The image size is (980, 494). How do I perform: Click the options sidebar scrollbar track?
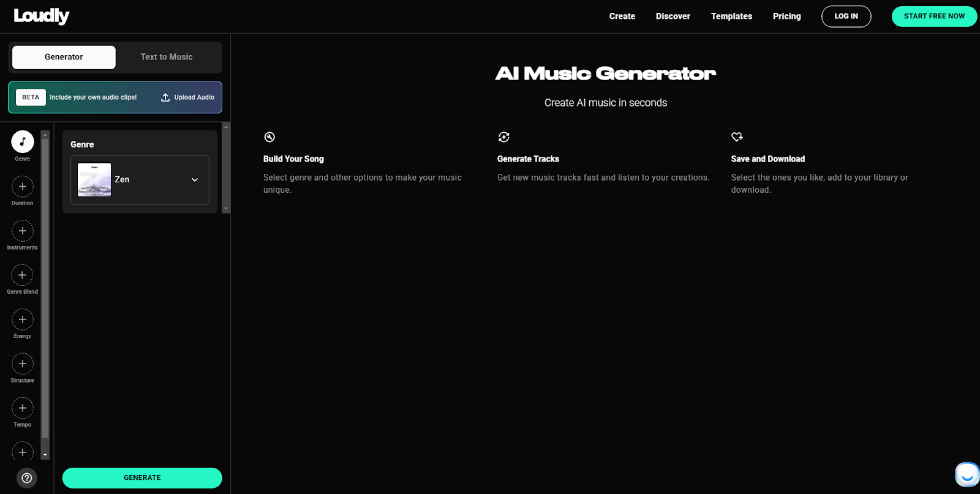click(45, 294)
